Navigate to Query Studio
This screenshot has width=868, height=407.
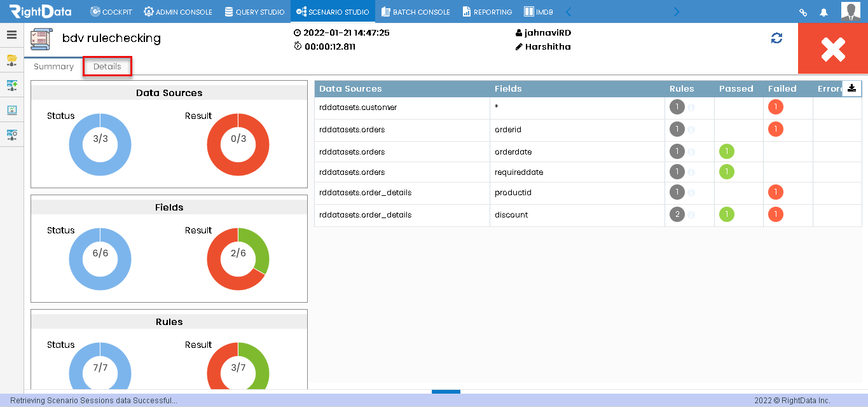[254, 11]
